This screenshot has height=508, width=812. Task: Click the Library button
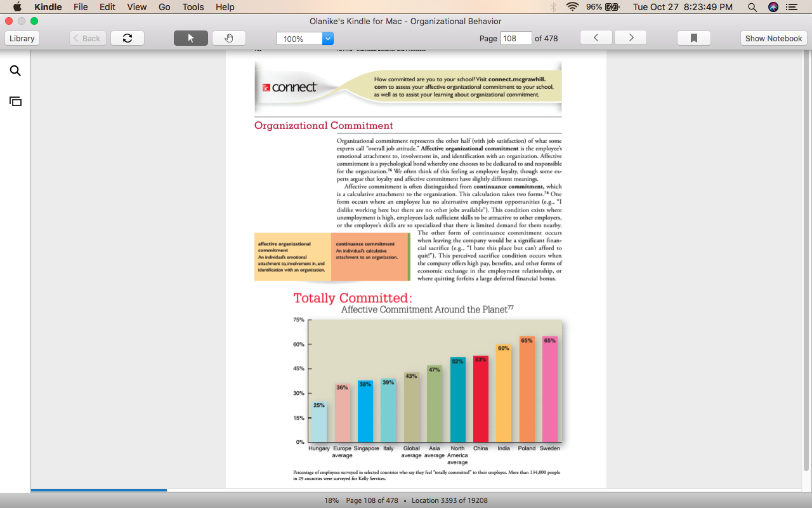[x=22, y=38]
